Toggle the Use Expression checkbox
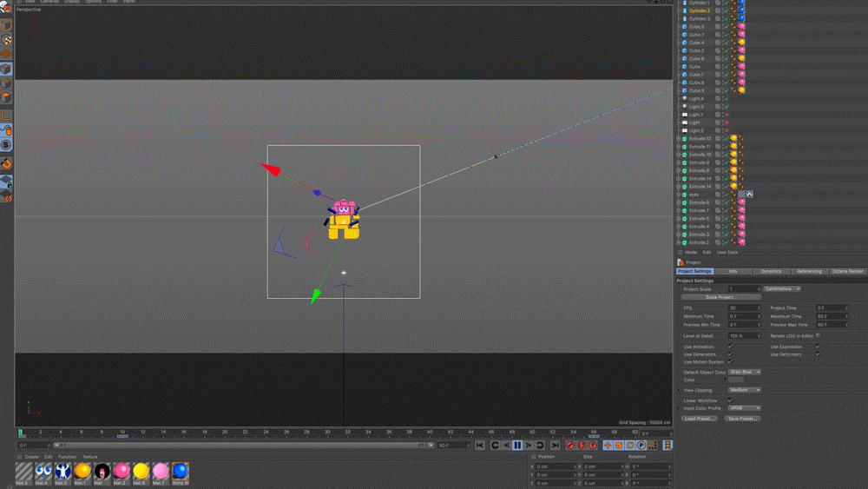The width and height of the screenshot is (868, 489). [818, 347]
